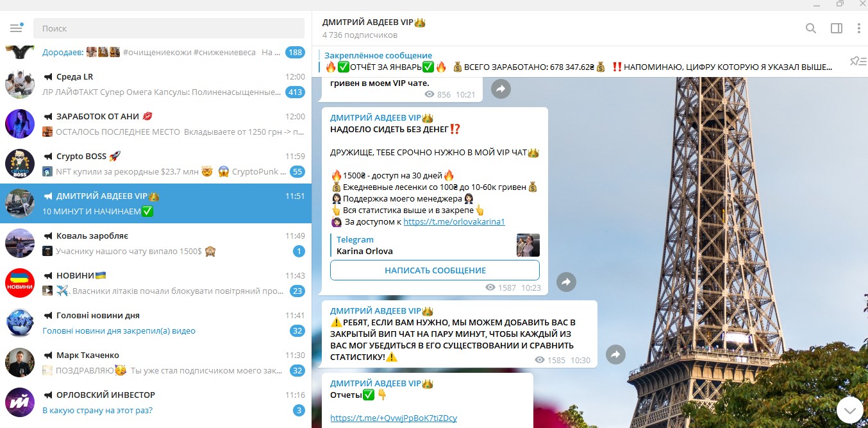This screenshot has width=868, height=428.
Task: Open Crypto BOSS channel avatar
Action: tap(20, 164)
